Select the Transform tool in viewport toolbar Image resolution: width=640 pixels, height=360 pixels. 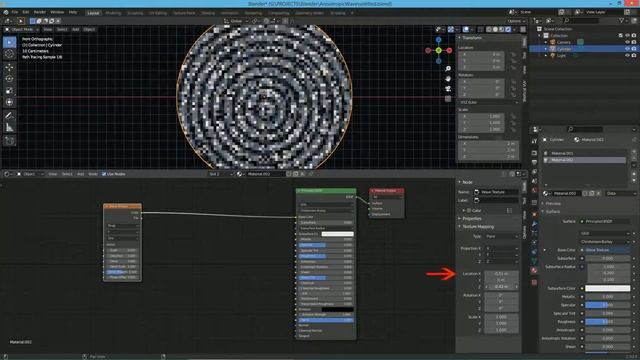pos(9,102)
